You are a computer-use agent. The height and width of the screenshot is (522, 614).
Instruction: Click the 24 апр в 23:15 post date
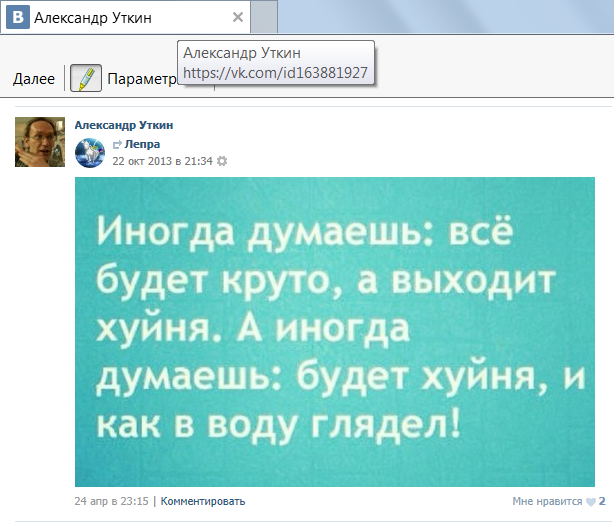click(x=112, y=501)
